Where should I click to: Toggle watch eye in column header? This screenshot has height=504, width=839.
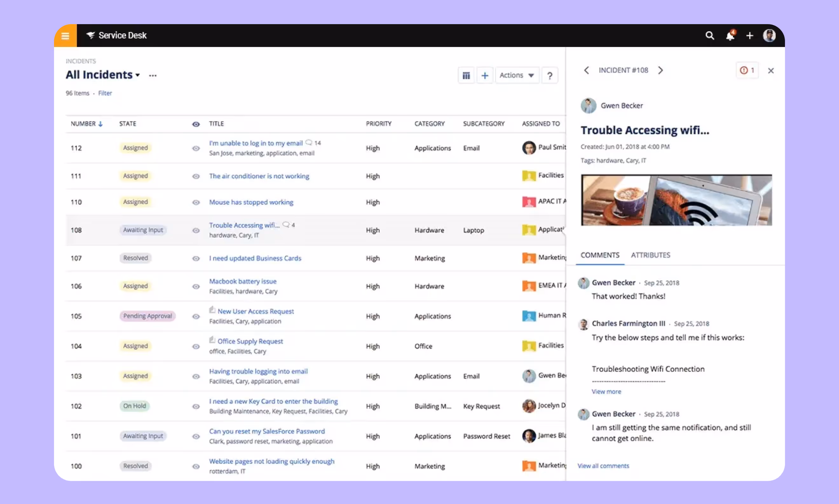(x=196, y=124)
